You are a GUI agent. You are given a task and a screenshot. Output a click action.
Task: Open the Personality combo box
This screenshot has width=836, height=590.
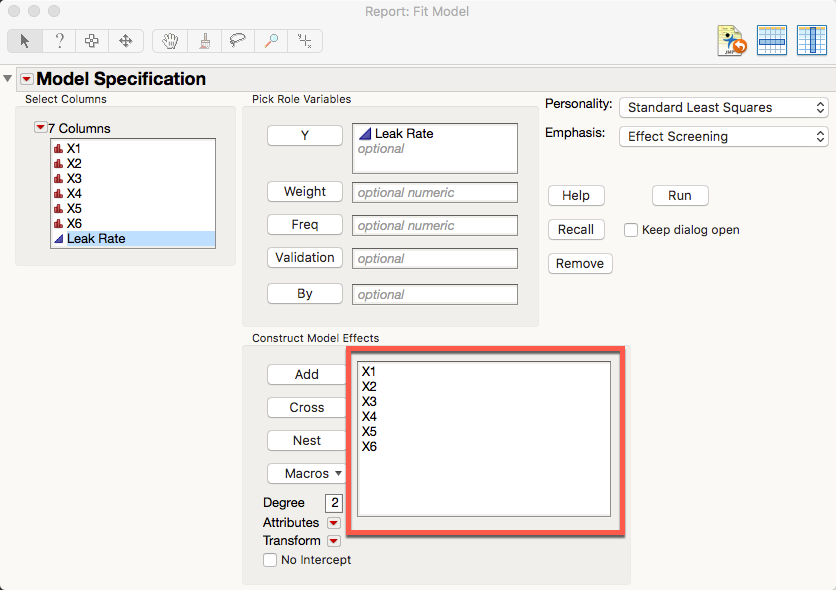tap(723, 107)
